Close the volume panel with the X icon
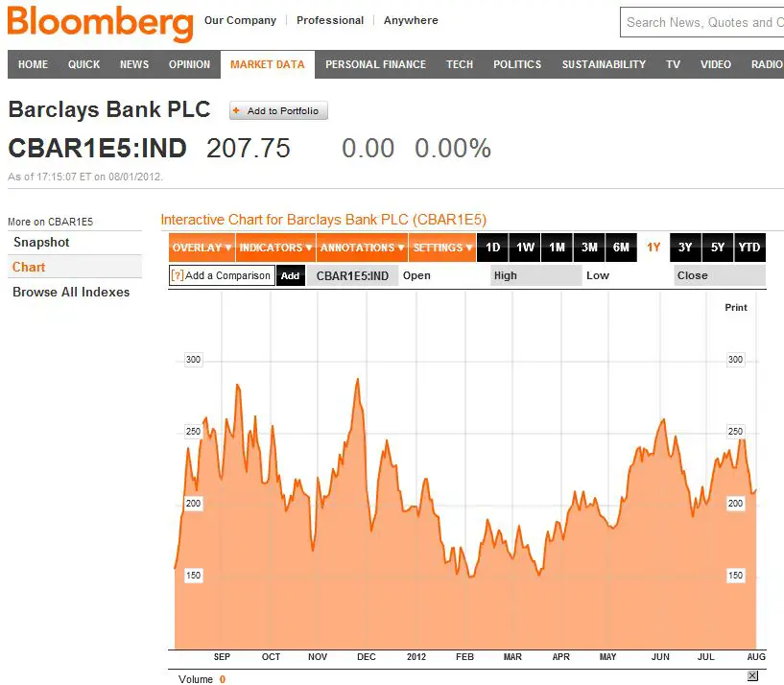Viewport: 784px width, 685px height. (x=752, y=676)
